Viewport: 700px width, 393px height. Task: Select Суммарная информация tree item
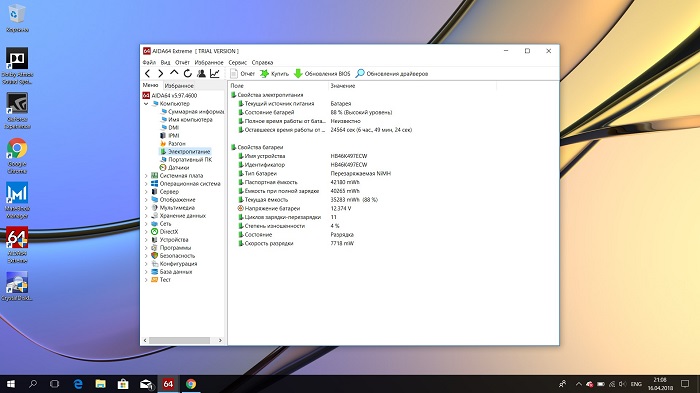(x=192, y=112)
